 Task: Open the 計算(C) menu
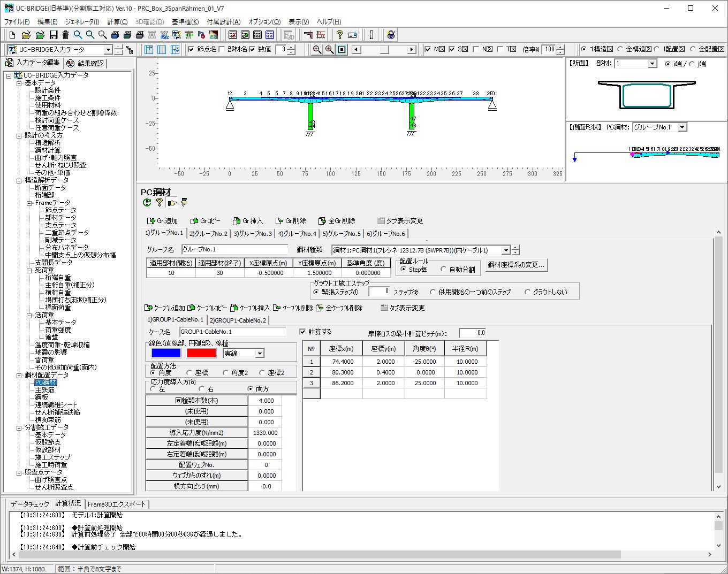click(x=117, y=22)
